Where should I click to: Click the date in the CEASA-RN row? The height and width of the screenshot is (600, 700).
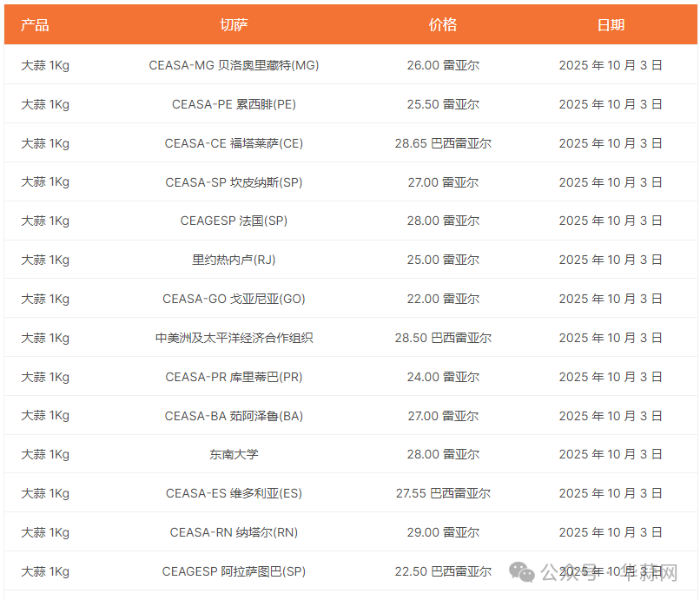(x=611, y=532)
